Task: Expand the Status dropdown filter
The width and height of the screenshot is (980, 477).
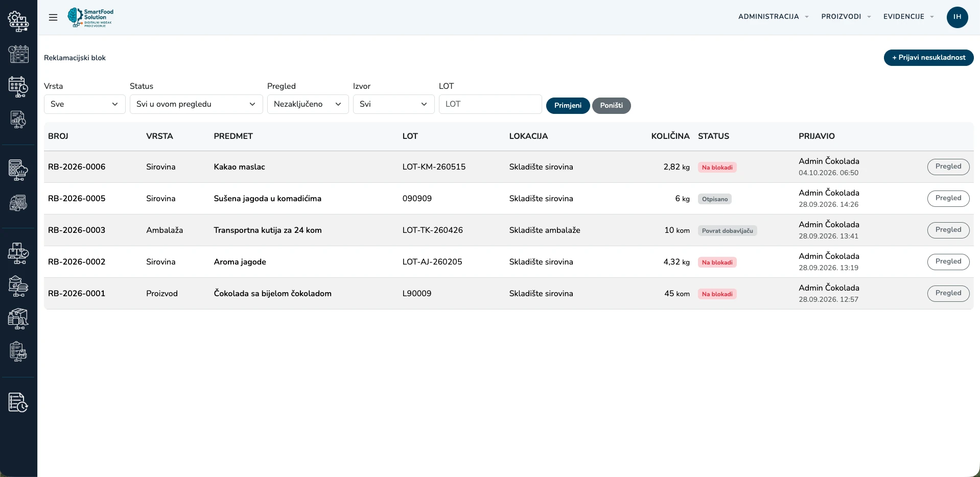Action: pyautogui.click(x=196, y=104)
